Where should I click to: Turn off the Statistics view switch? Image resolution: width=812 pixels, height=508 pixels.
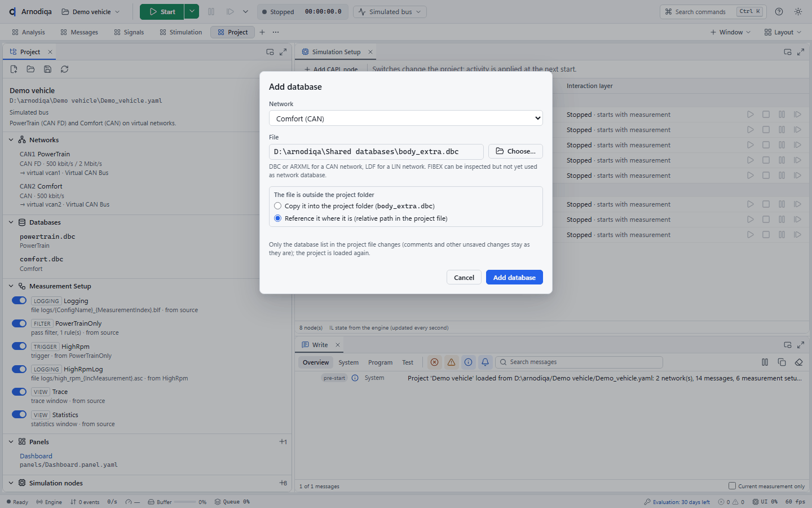[19, 415]
